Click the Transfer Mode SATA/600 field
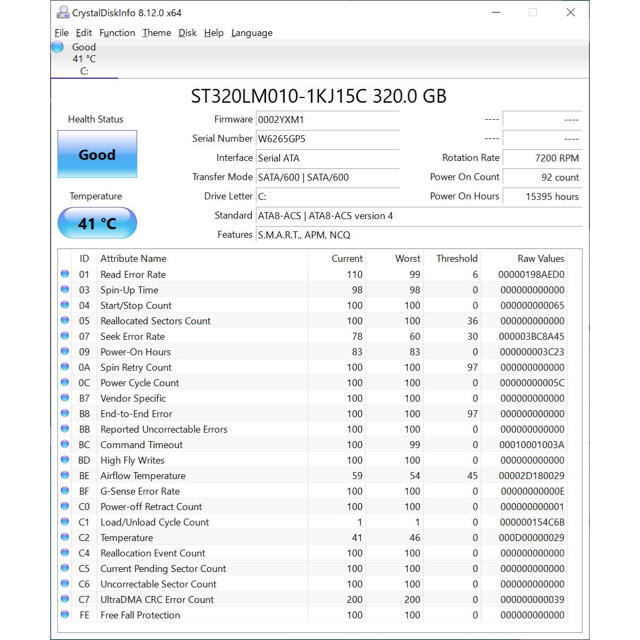 pos(328,177)
